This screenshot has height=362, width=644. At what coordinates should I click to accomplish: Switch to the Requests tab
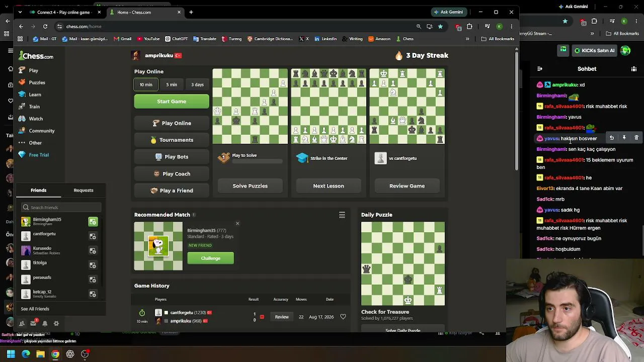tap(84, 191)
